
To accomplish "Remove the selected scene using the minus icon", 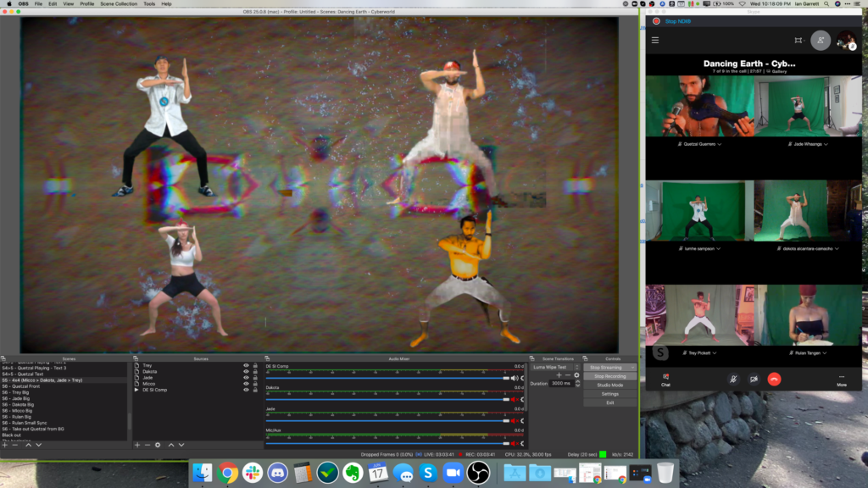I will [15, 444].
